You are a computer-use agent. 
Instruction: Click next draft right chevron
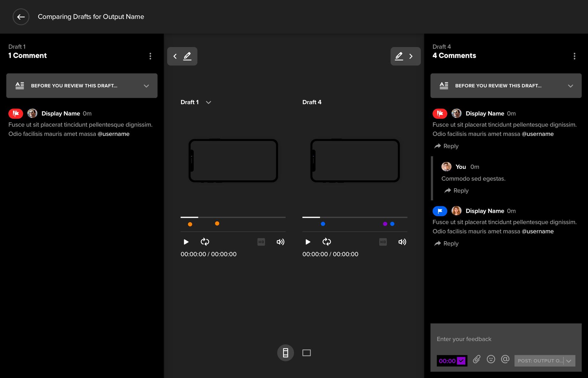point(411,56)
